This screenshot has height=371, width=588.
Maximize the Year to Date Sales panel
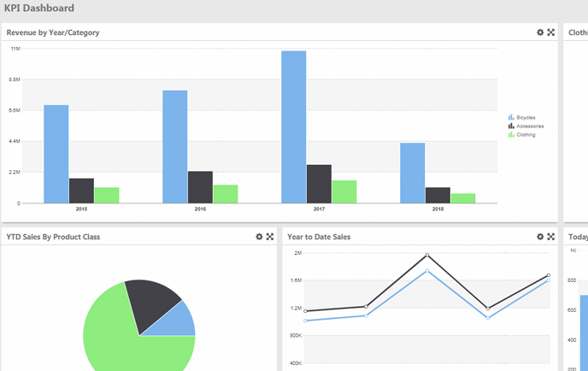coord(551,237)
